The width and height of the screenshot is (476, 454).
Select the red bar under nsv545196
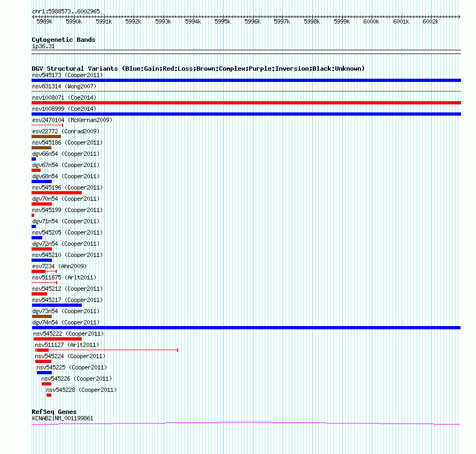click(57, 193)
